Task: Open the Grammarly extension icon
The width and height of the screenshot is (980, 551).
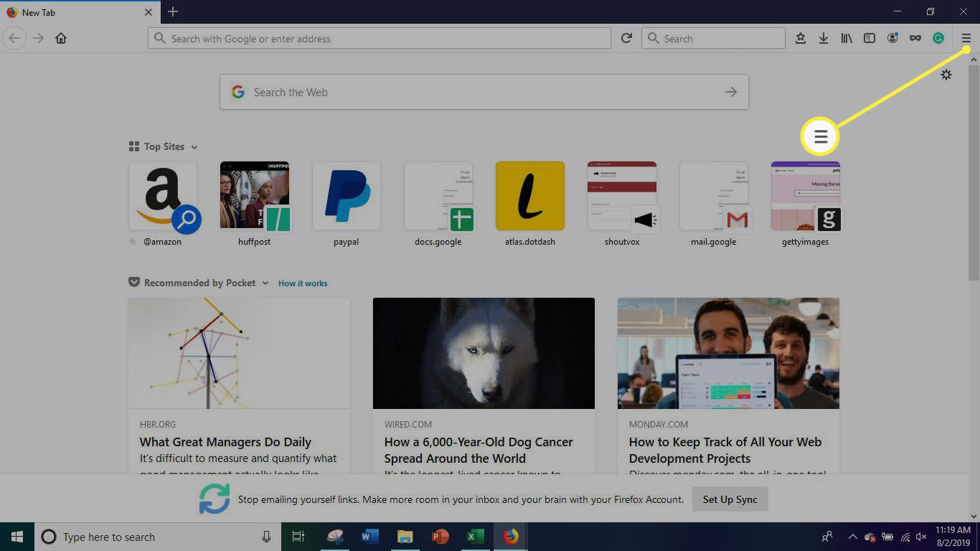Action: [938, 38]
